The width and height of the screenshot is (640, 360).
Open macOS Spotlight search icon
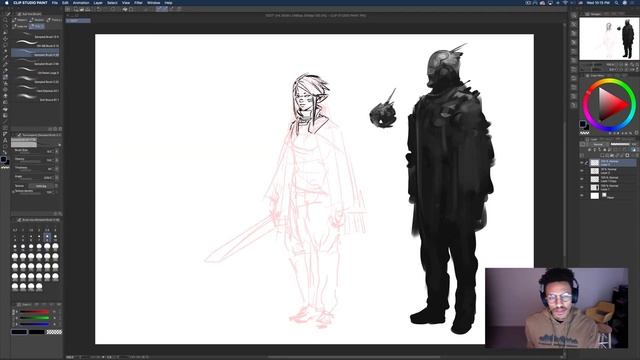tap(616, 2)
